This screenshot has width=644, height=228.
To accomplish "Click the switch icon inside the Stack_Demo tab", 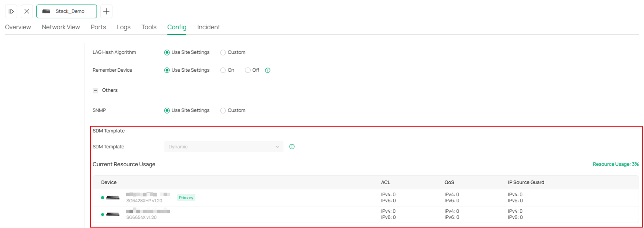I will (x=47, y=11).
